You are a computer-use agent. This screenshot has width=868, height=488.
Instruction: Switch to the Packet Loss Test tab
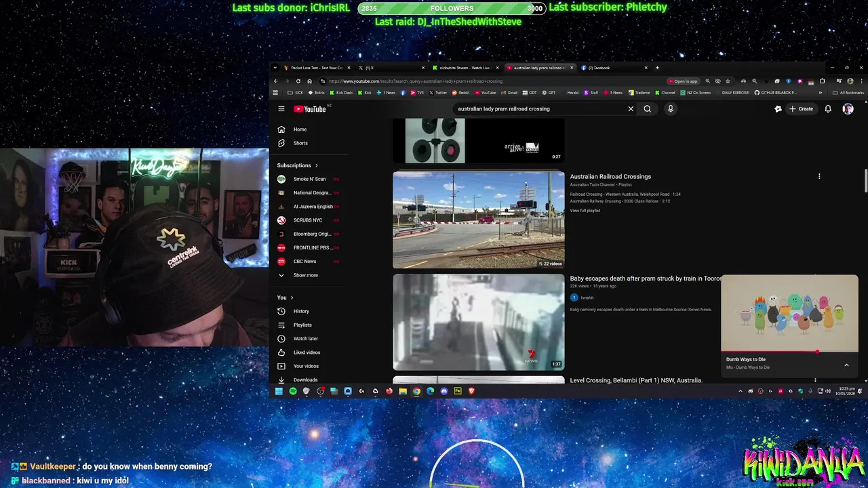pyautogui.click(x=316, y=68)
